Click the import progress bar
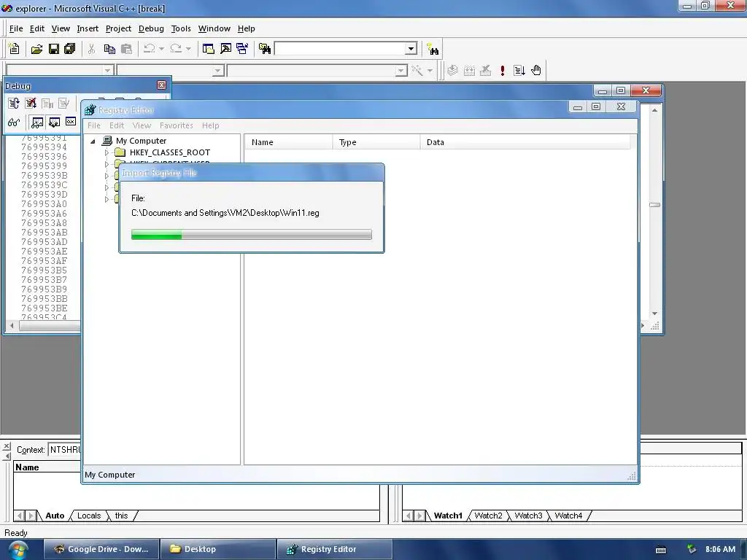The height and width of the screenshot is (560, 747). [x=252, y=234]
